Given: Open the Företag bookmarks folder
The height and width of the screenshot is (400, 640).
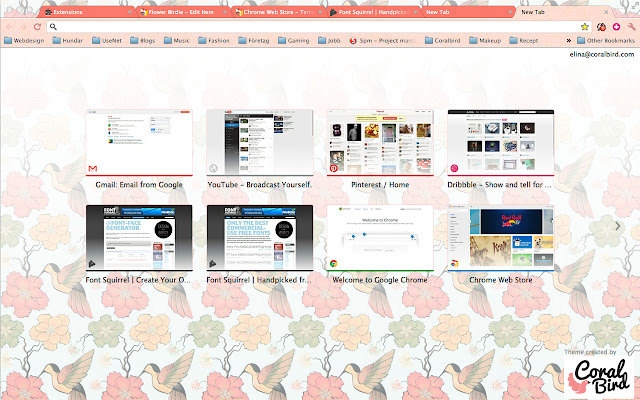Looking at the screenshot, I should pos(254,40).
